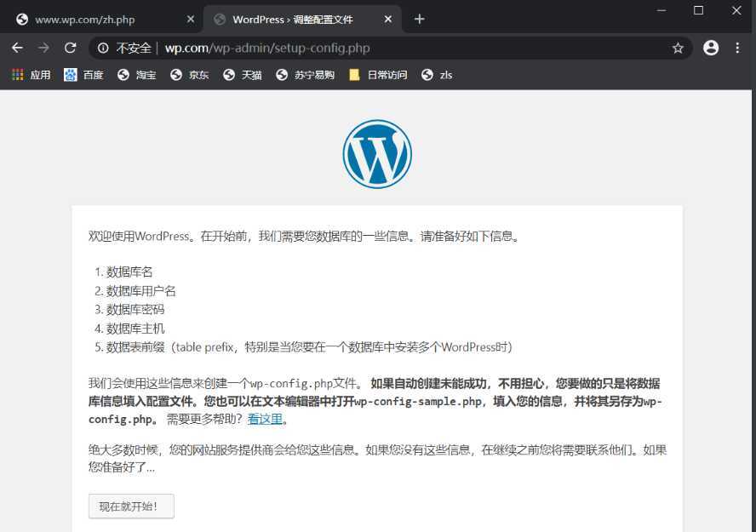Open the 京东 bookmark
Image resolution: width=756 pixels, height=532 pixels.
tap(190, 75)
